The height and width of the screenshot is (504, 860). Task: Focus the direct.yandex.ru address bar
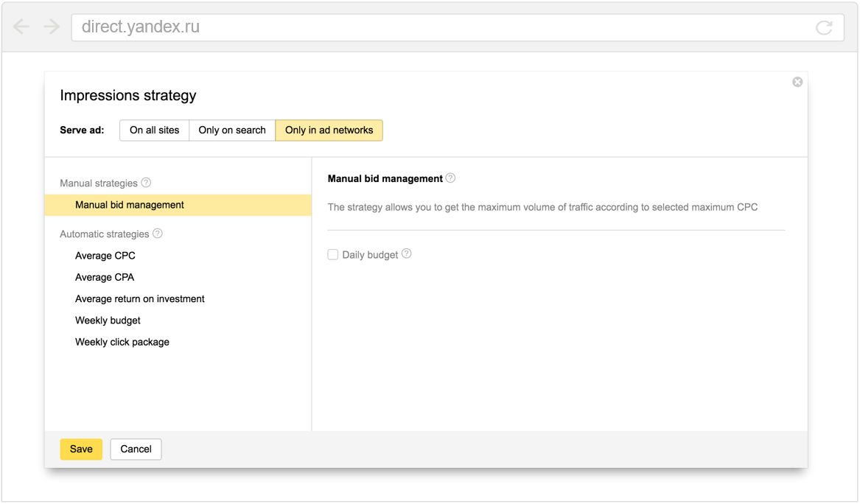click(442, 27)
